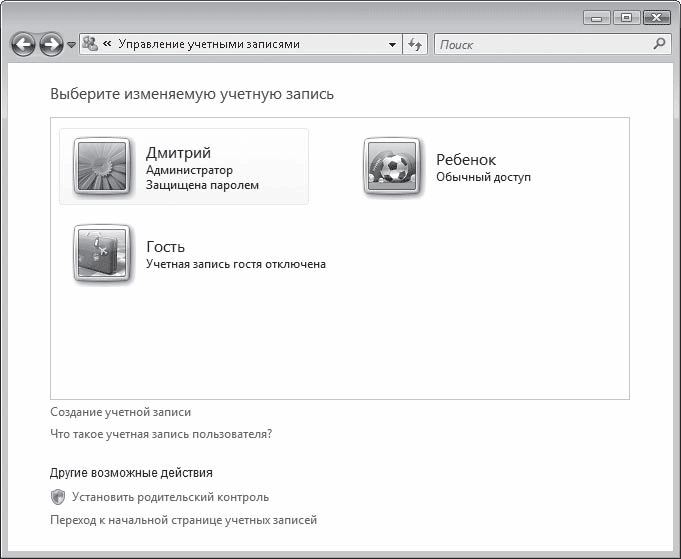Click the Forward navigation arrow button
Screen dimensions: 681x559
point(51,45)
